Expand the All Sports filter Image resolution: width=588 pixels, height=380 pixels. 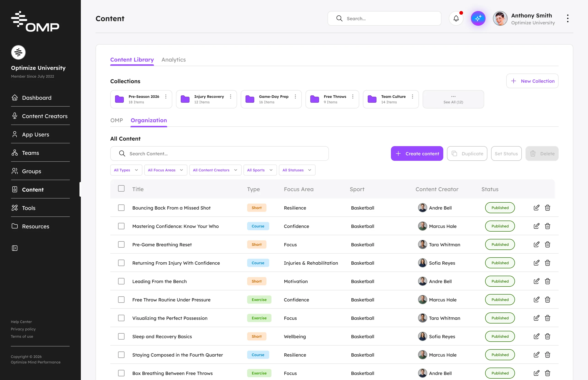coord(260,170)
